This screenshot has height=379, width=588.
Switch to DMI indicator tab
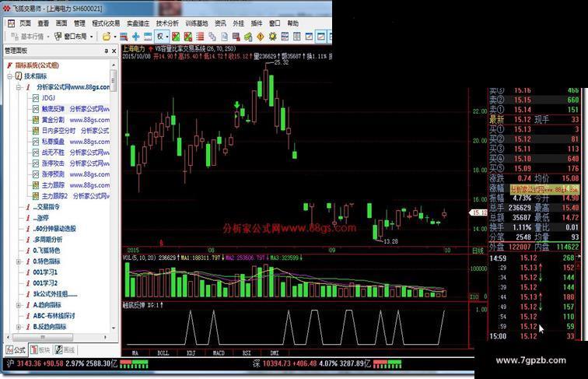click(274, 353)
